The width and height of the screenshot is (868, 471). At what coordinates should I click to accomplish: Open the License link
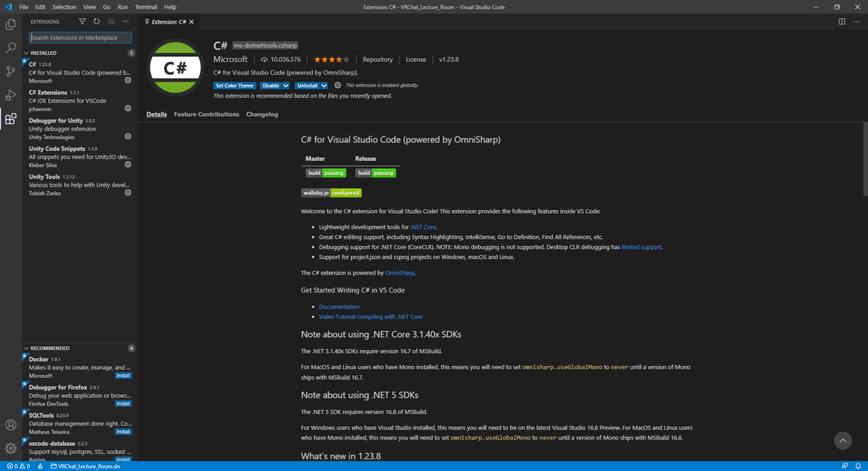(x=416, y=60)
